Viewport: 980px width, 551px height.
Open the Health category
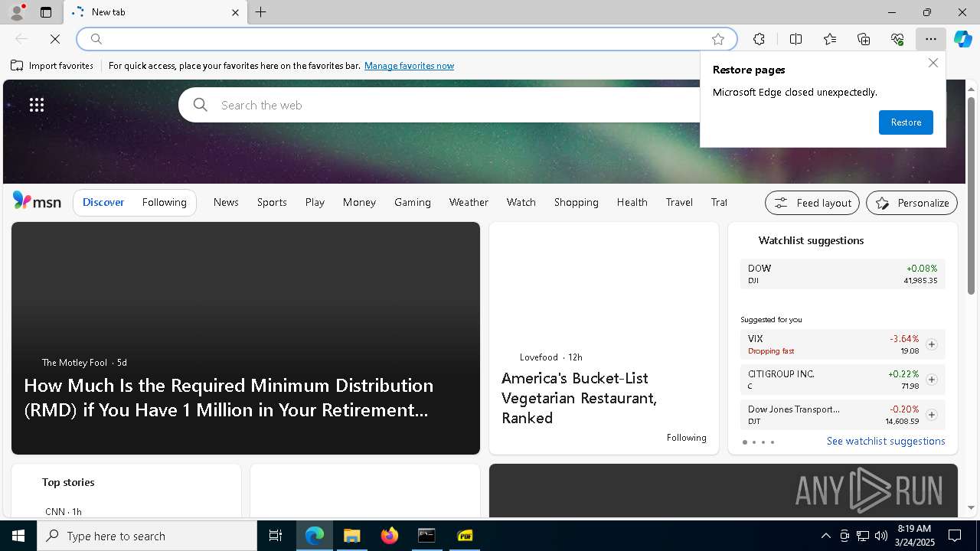click(x=632, y=202)
